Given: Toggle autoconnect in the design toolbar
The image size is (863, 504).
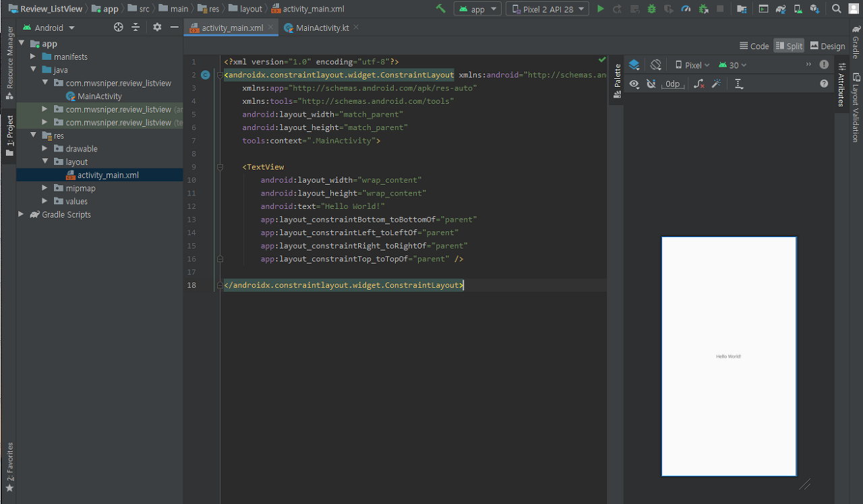Looking at the screenshot, I should pos(651,84).
